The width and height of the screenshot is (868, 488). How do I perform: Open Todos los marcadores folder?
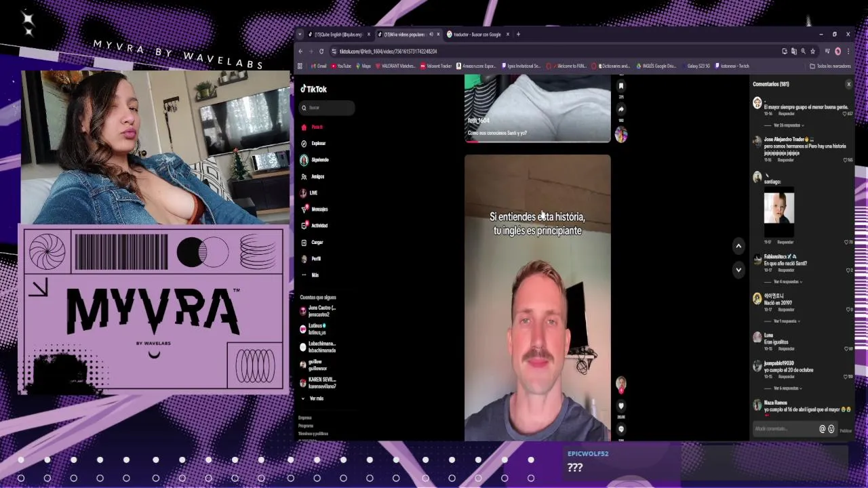point(830,66)
